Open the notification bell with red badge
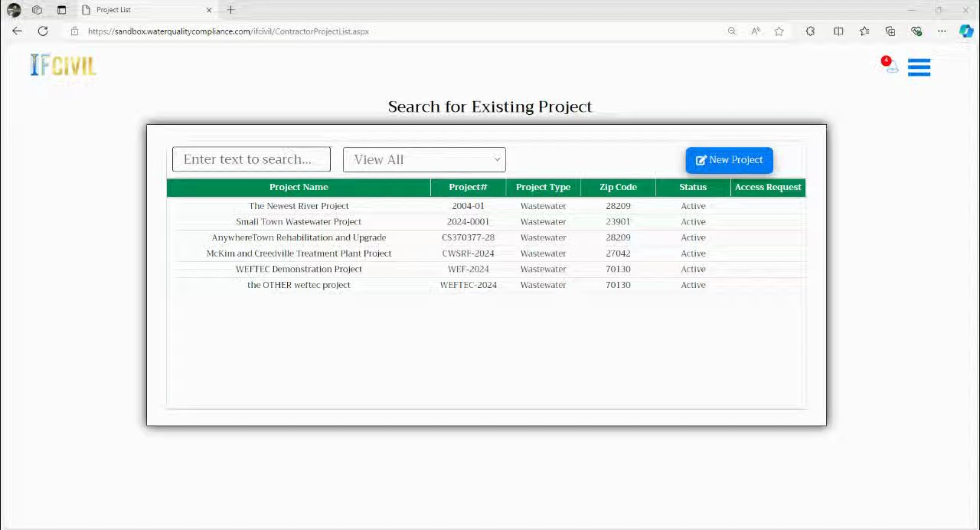 890,66
